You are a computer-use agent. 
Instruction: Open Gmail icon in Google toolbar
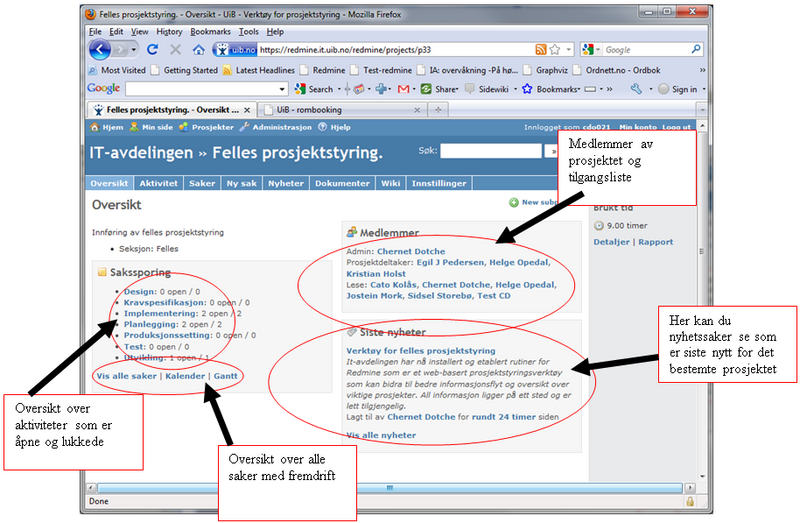coord(404,89)
